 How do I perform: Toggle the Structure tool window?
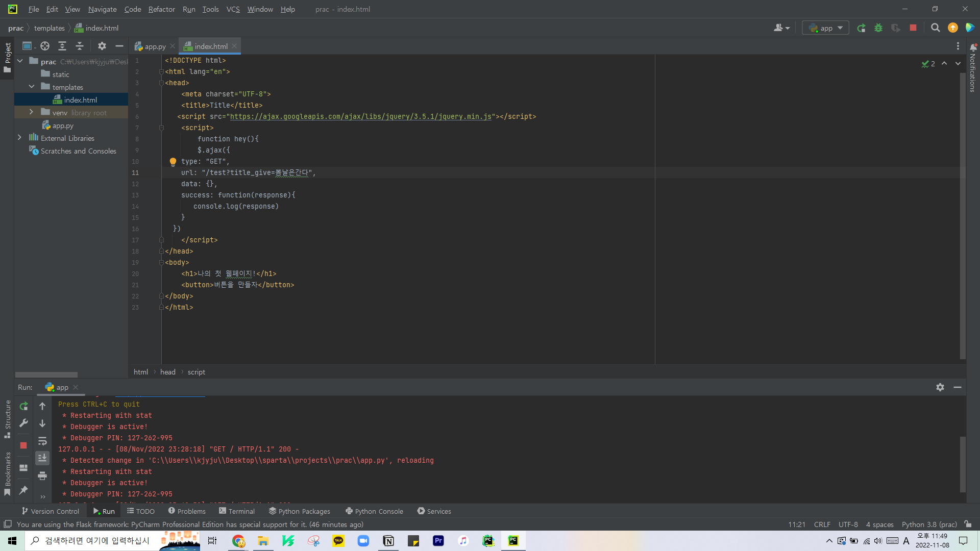(7, 419)
